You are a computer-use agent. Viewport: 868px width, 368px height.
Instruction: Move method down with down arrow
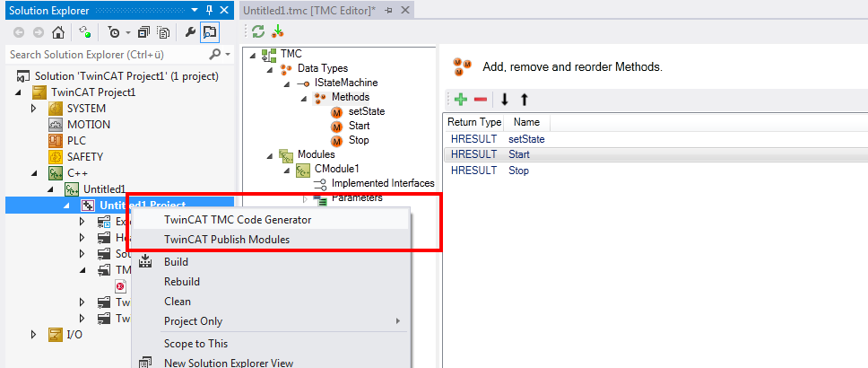pos(504,100)
